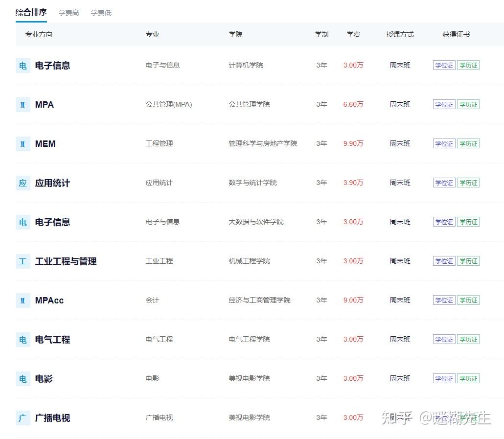Select the icon beside 电气工程 title
Viewport: 504px width, 439px height.
(23, 340)
